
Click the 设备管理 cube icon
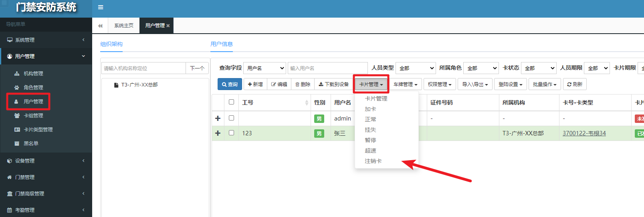[x=10, y=161]
